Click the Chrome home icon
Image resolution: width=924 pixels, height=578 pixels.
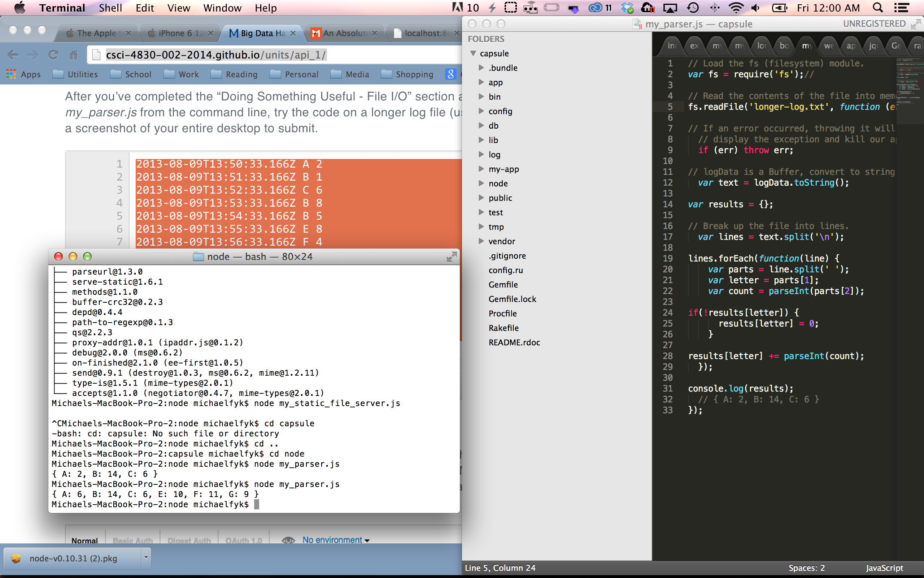point(73,55)
